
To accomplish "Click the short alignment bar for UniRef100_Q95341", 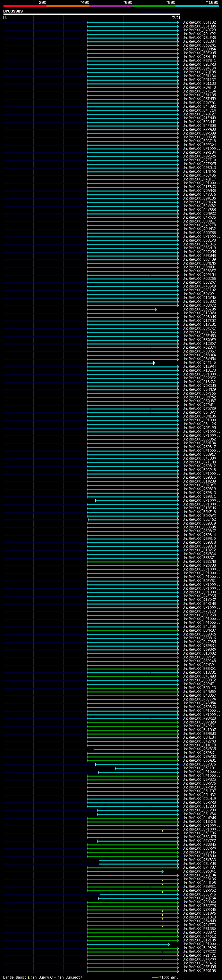I will pyautogui.click(x=125, y=872).
